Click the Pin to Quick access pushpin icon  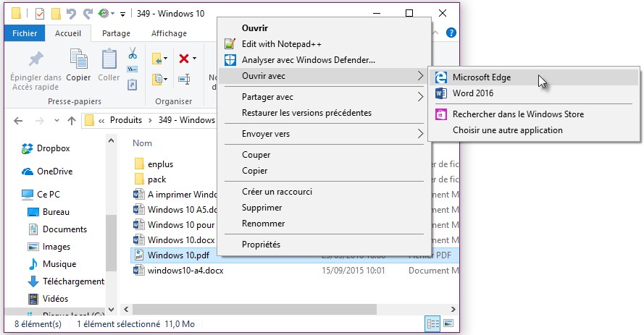[35, 59]
